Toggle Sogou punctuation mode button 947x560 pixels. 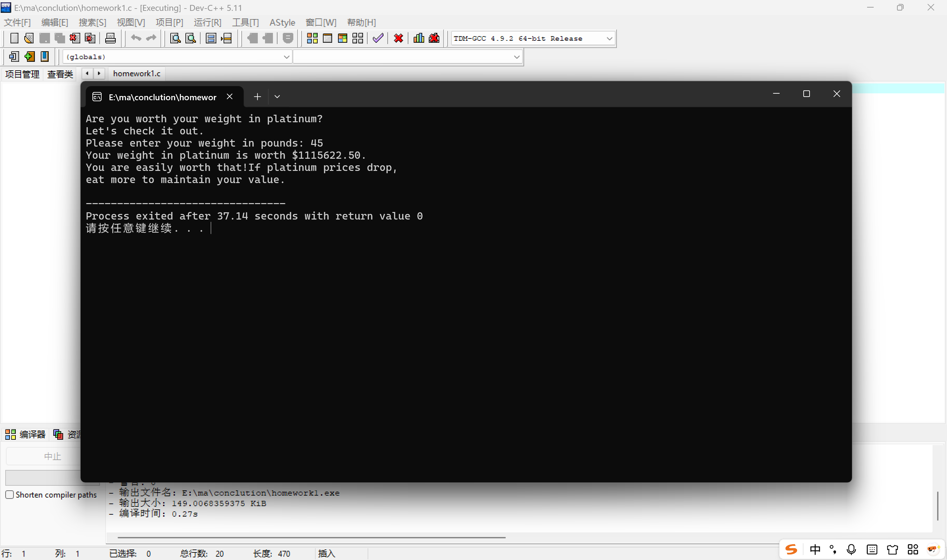pyautogui.click(x=833, y=549)
